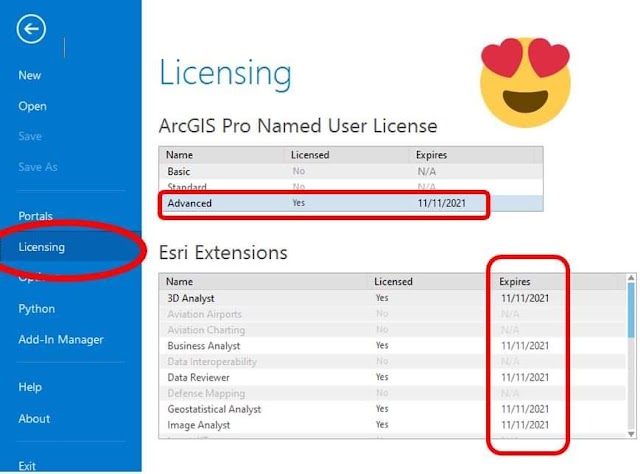The height and width of the screenshot is (474, 640).
Task: Click Name header in Esri Extensions table
Action: pyautogui.click(x=179, y=282)
